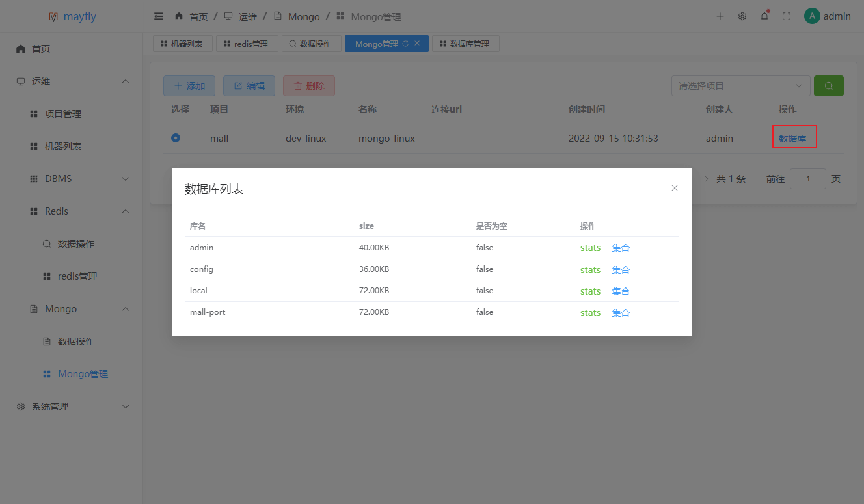Open 集合 for config database
Screen dimensions: 864x504
point(621,269)
